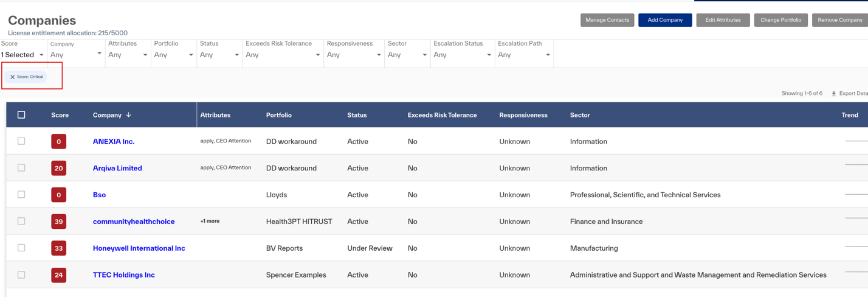
Task: Click the Export Data download icon
Action: pos(833,94)
